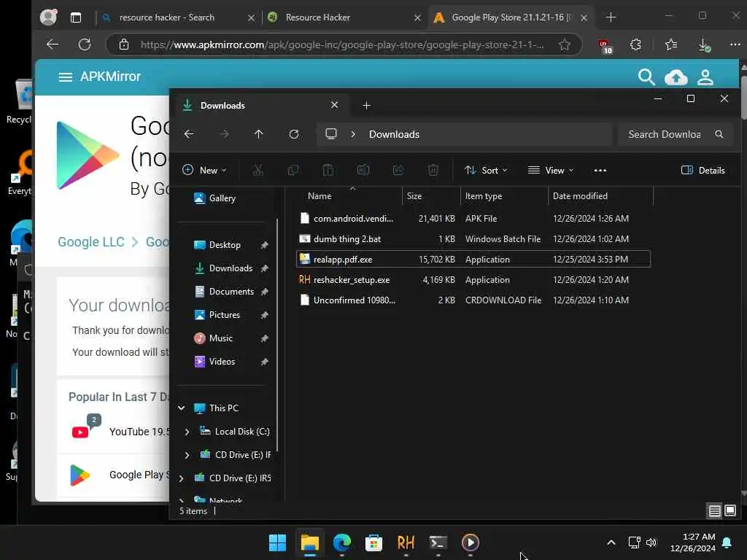Add a new File Explorer tab
Image resolution: width=747 pixels, height=560 pixels.
pos(366,106)
